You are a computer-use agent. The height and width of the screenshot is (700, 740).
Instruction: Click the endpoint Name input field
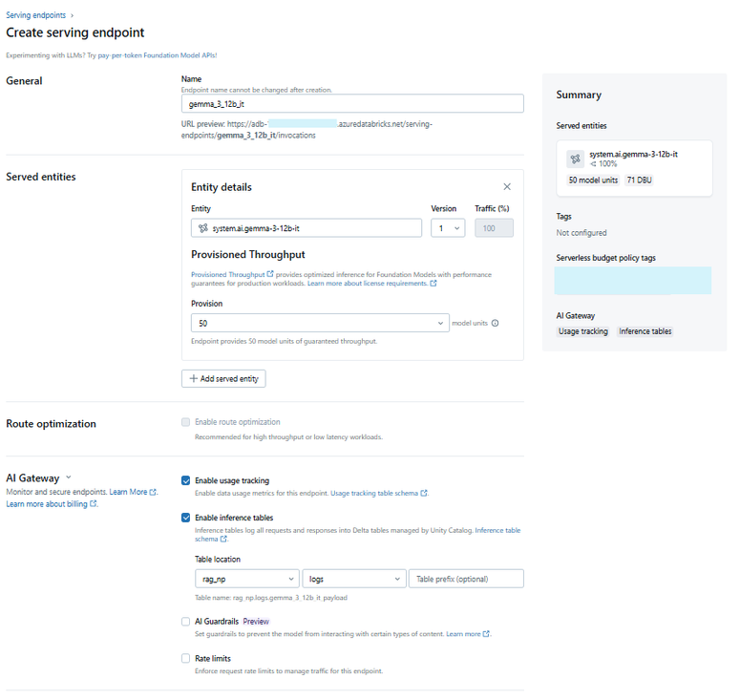coord(351,104)
